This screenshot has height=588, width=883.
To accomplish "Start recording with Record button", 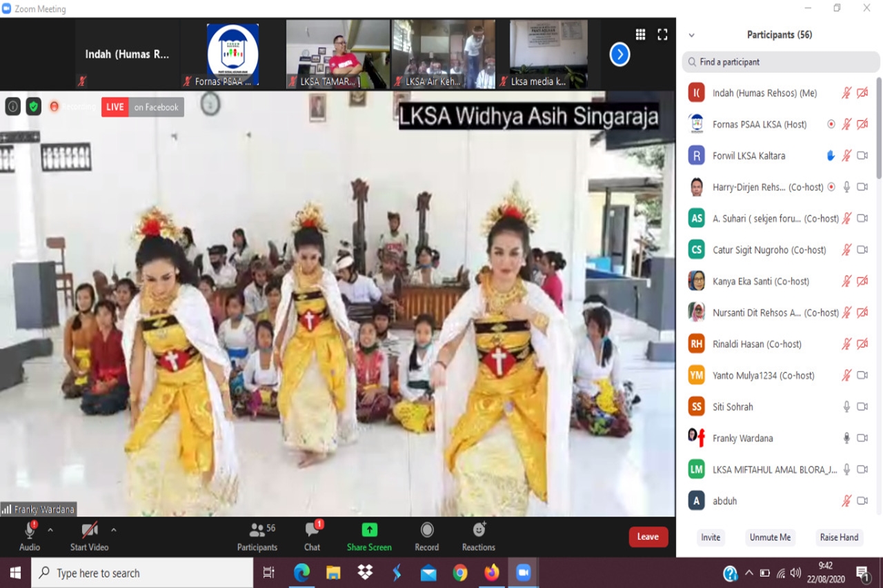I will [427, 536].
